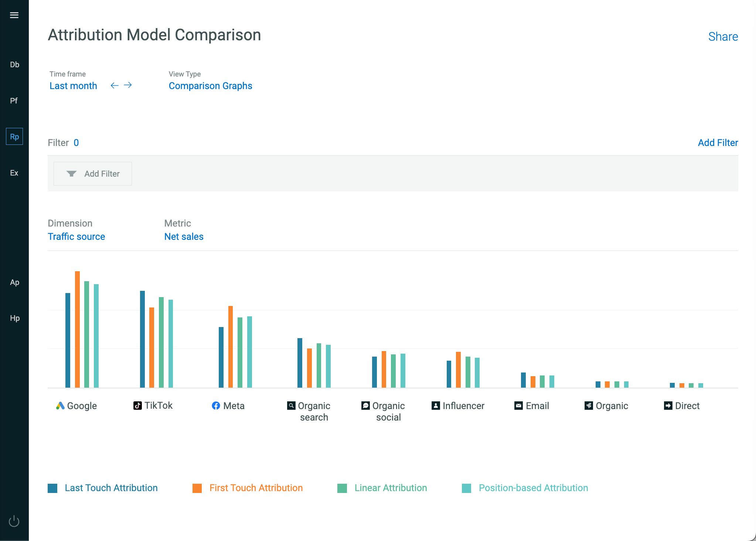Click the Influencer source icon

(x=436, y=406)
